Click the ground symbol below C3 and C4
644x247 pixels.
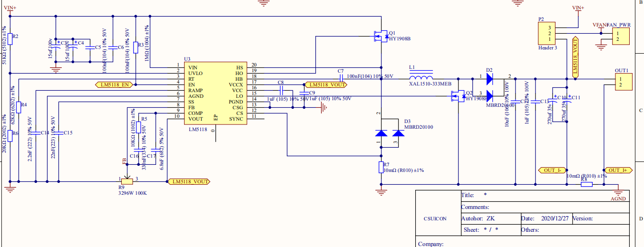[56, 69]
